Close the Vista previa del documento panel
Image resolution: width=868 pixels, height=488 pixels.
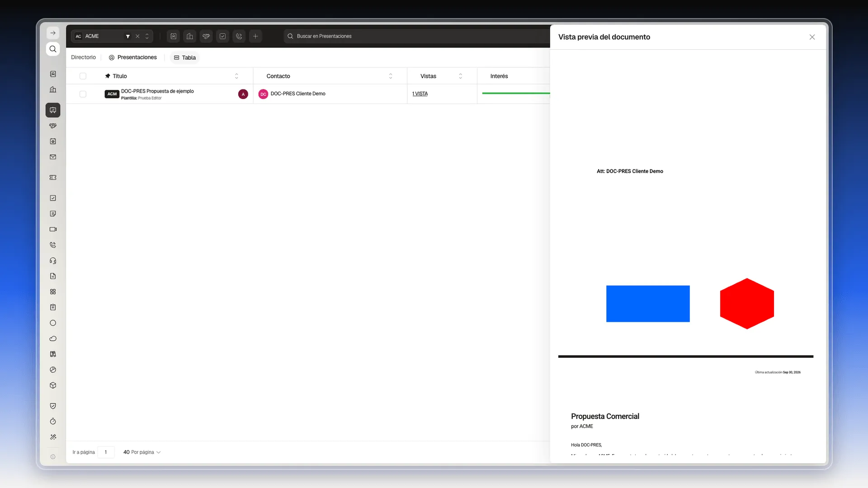click(x=812, y=37)
